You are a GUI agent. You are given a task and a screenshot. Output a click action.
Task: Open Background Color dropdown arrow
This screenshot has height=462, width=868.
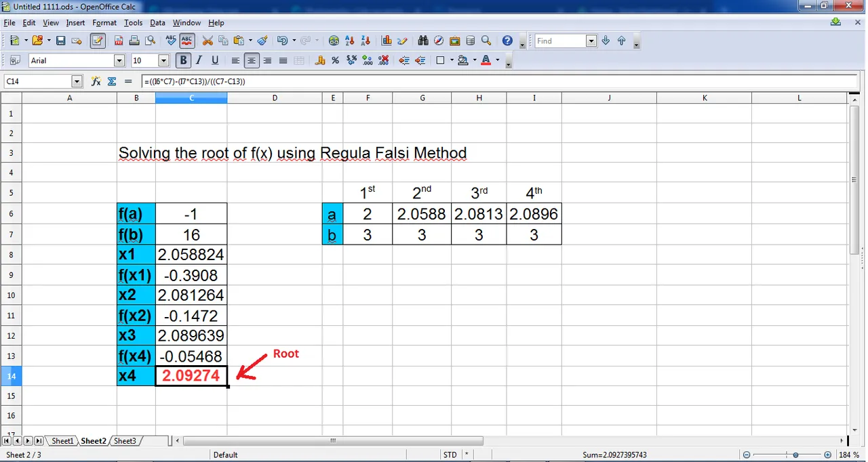click(475, 61)
